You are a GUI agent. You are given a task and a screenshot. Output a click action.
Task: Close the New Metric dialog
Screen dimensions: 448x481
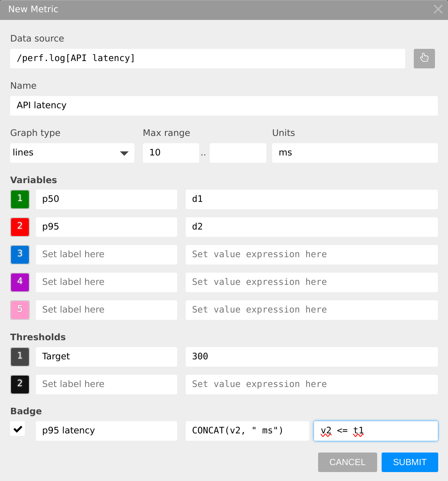[x=438, y=9]
